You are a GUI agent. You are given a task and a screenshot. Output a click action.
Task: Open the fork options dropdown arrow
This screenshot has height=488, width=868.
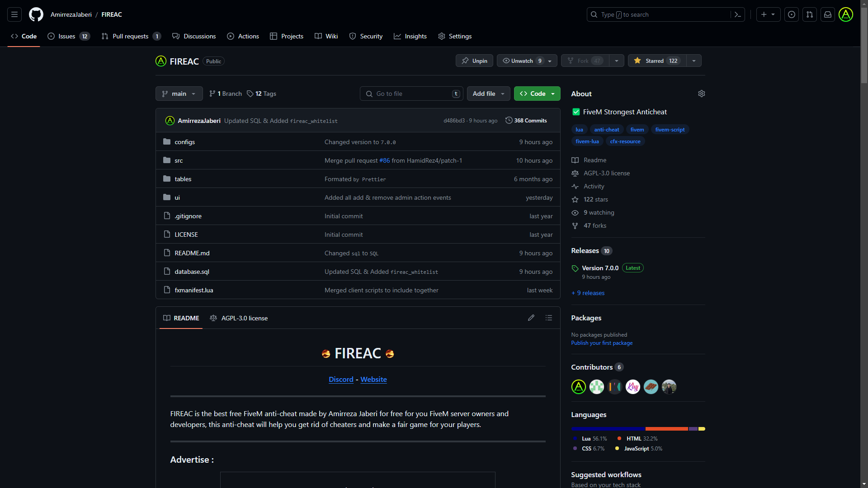click(617, 61)
